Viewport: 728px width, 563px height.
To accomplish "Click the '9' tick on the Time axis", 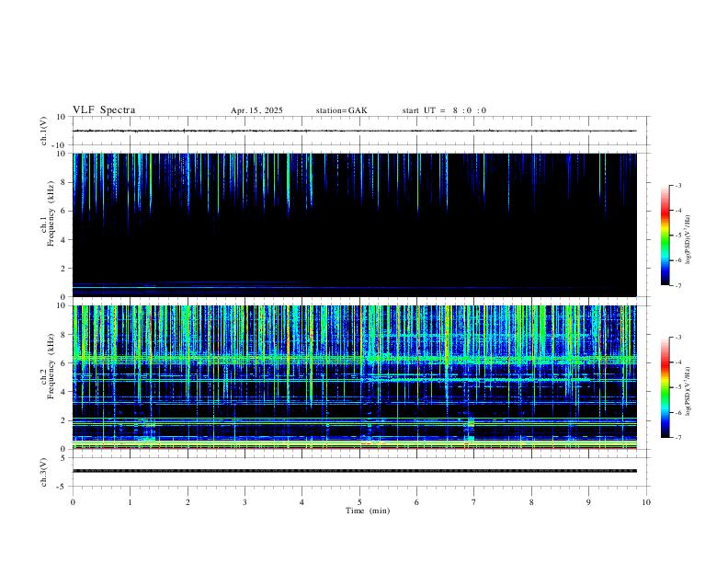I will click(x=588, y=502).
